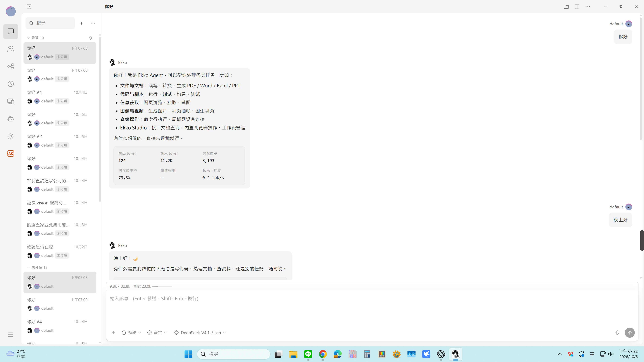
Task: Click the conversation search field
Action: point(50,23)
